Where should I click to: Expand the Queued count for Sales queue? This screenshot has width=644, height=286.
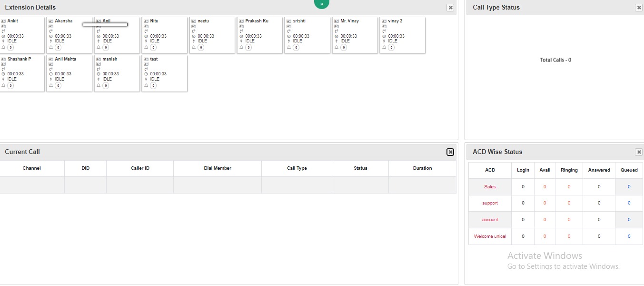(629, 186)
